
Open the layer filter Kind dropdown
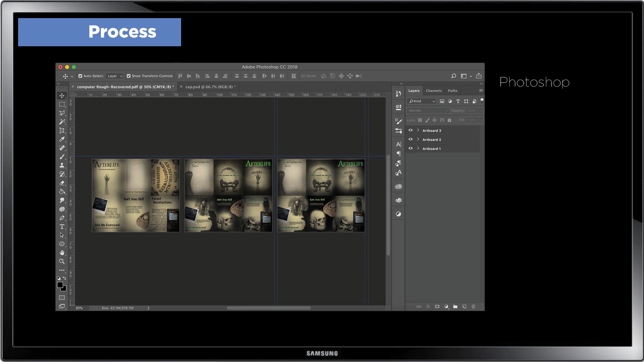[x=422, y=101]
